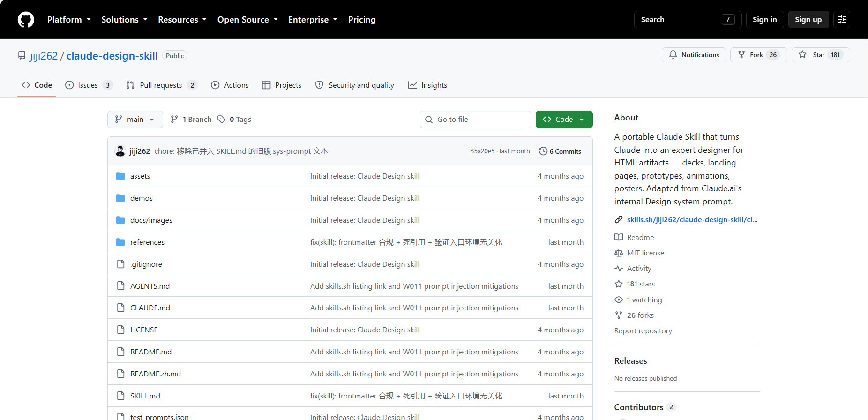Viewport: 868px width, 420px height.
Task: Click the Go to file search field
Action: [x=476, y=120]
